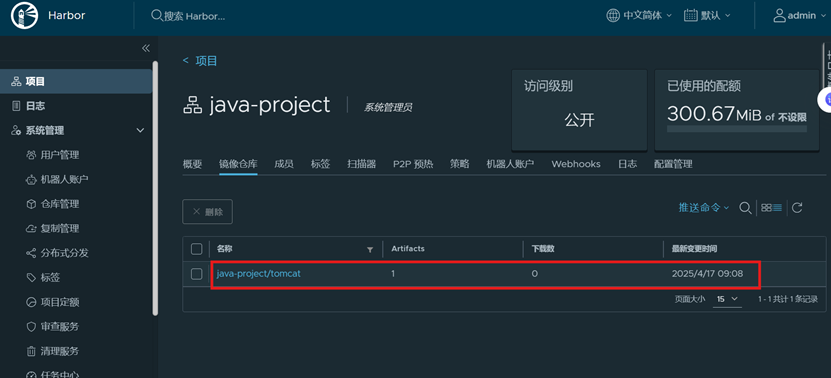
Task: Click the filter icon in 名称 column
Action: coord(370,250)
